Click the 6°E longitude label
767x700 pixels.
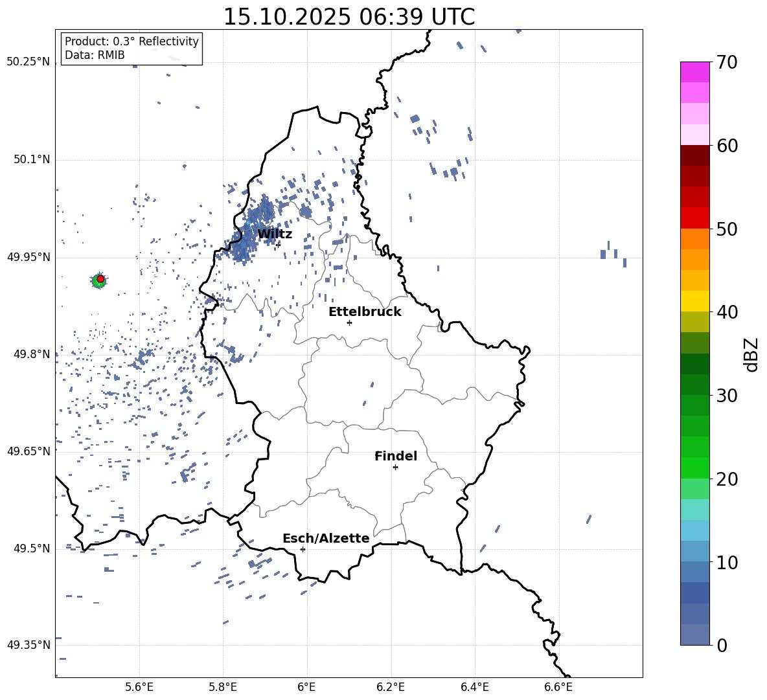click(306, 687)
